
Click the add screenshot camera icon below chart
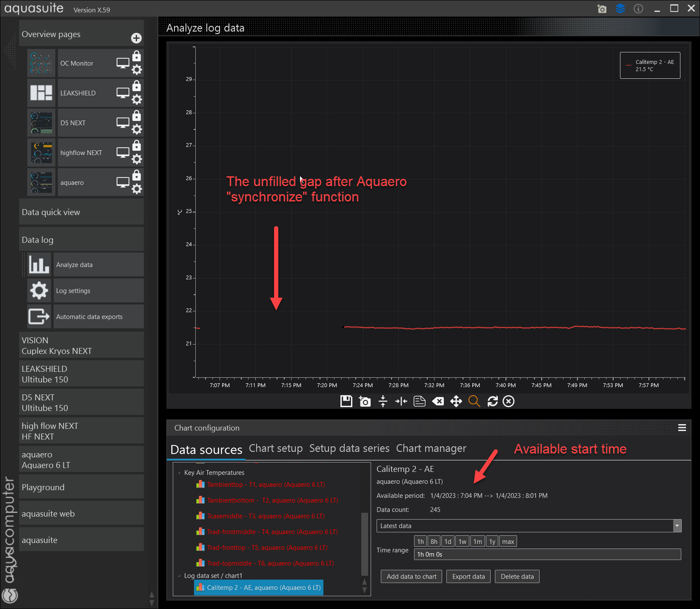tap(365, 401)
